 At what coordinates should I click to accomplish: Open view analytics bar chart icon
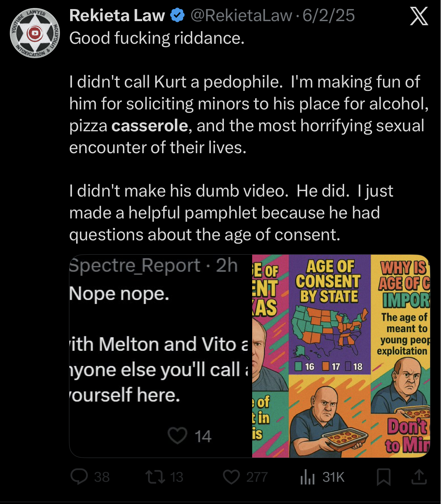(x=307, y=477)
